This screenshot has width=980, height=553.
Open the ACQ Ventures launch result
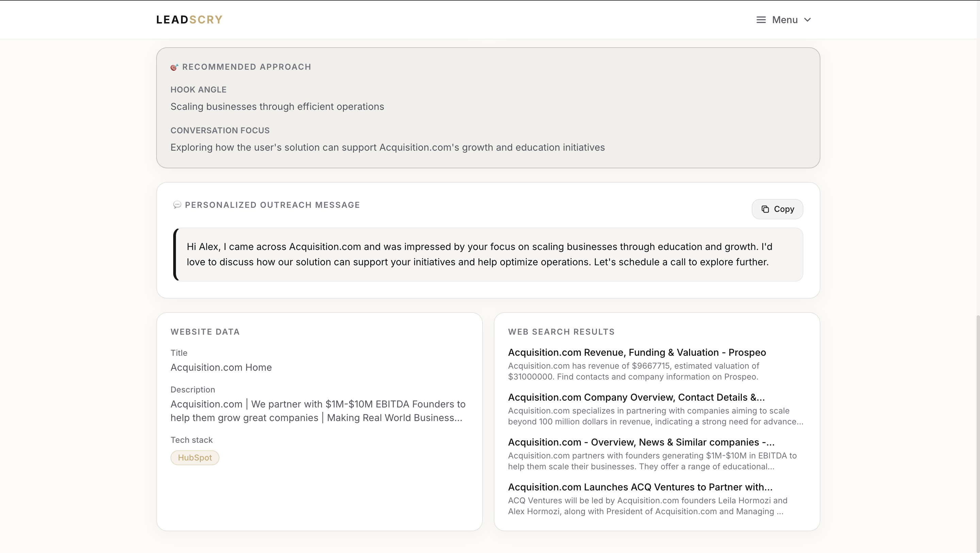pos(640,487)
